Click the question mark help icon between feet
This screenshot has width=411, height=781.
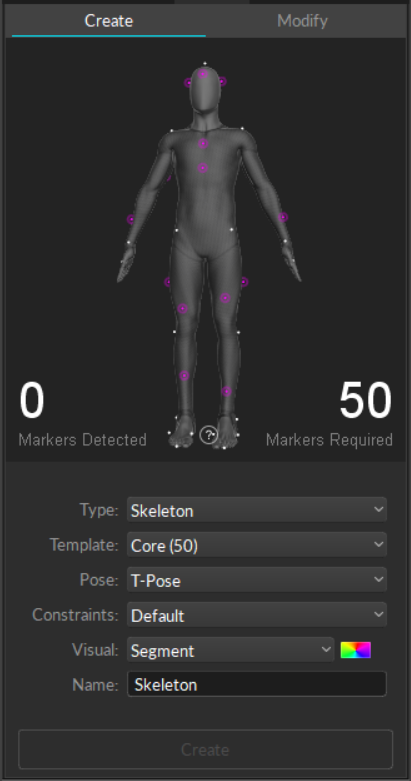(x=208, y=435)
